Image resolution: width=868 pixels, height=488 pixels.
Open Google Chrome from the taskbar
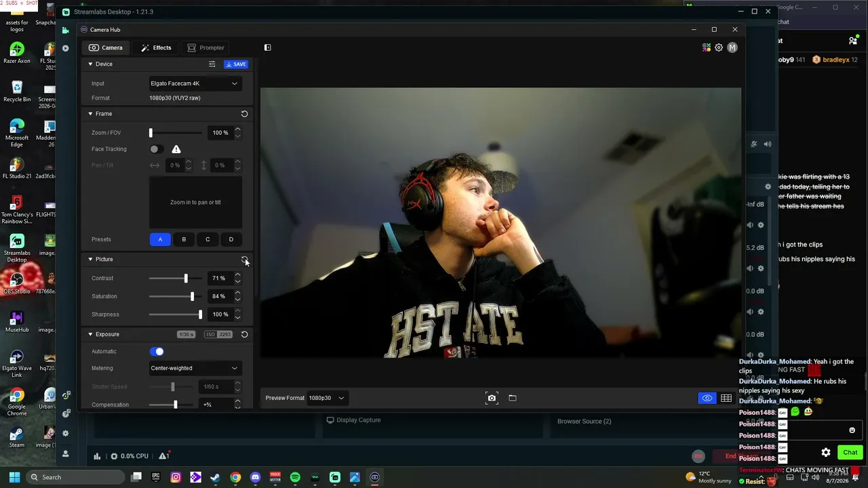[x=235, y=477]
